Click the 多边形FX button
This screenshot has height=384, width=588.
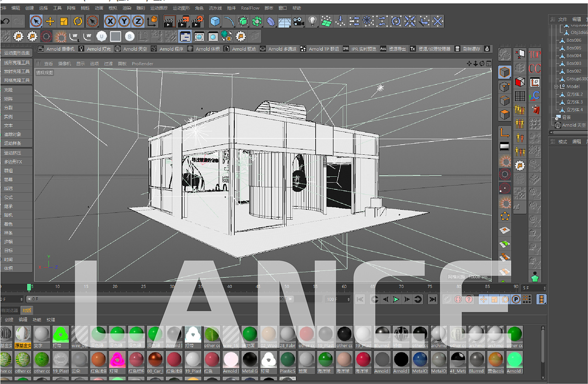coord(17,162)
